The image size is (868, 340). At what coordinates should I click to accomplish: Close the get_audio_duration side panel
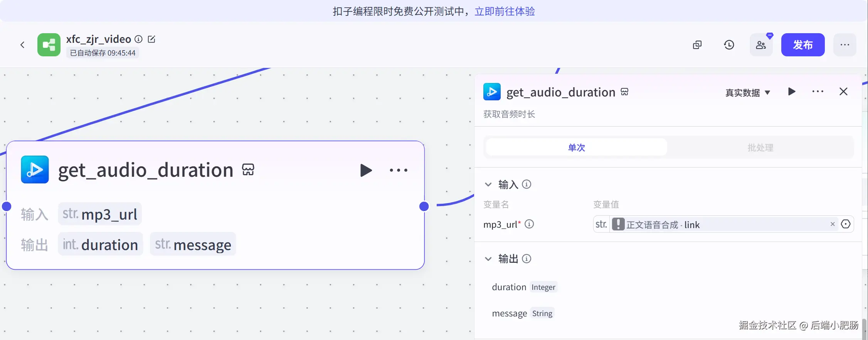[x=843, y=91]
